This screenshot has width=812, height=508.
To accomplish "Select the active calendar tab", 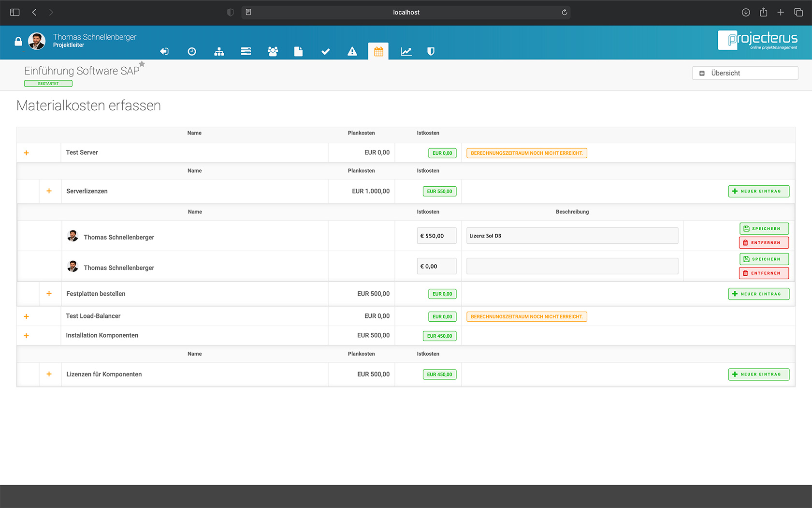I will click(x=378, y=51).
